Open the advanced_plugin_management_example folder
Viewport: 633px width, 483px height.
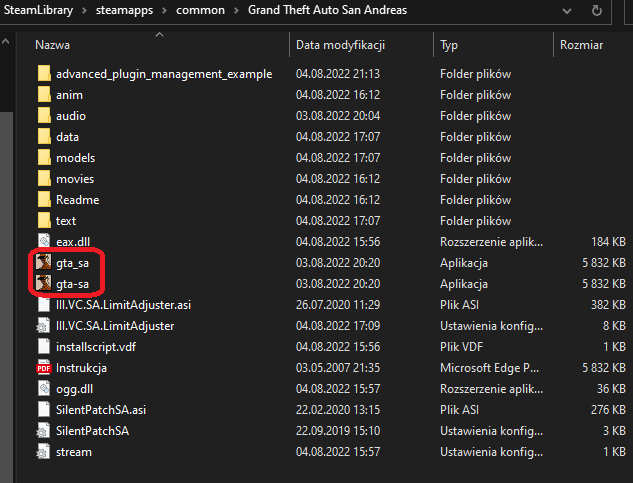(x=164, y=74)
